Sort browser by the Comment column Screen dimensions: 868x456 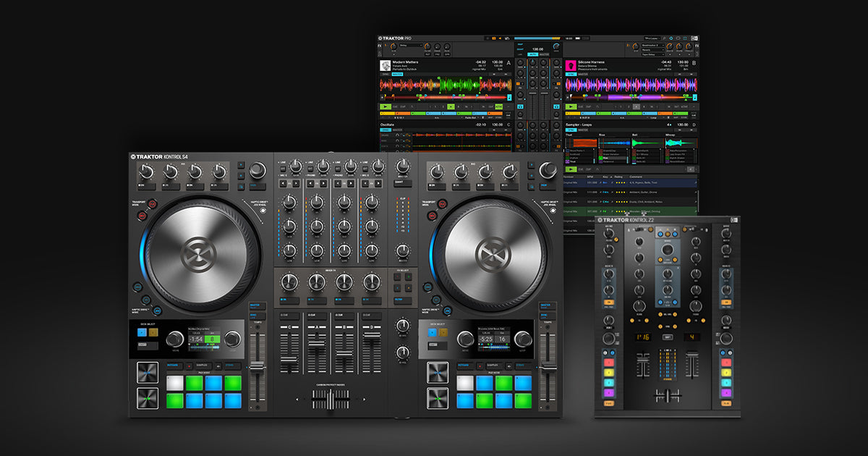point(636,177)
